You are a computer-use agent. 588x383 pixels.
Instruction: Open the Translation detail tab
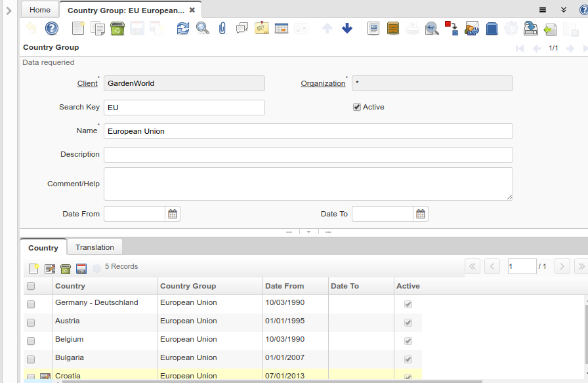tap(94, 247)
